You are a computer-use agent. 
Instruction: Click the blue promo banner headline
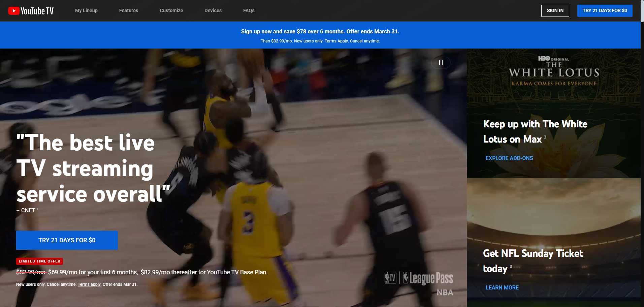(320, 31)
